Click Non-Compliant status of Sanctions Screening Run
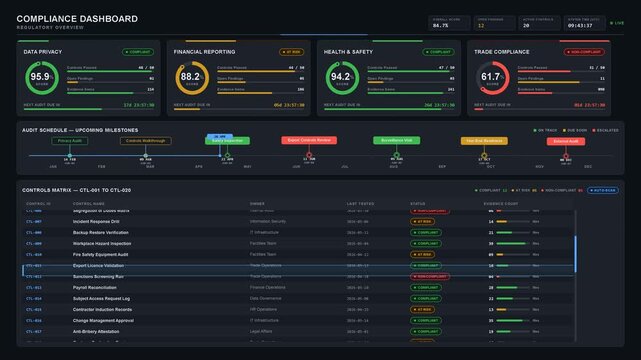Image resolution: width=641 pixels, height=360 pixels. [x=430, y=277]
